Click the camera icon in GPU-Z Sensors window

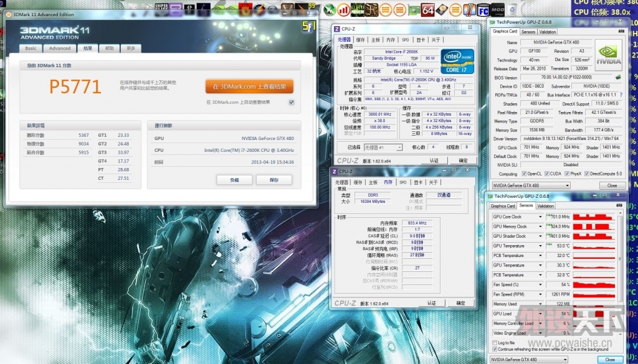point(619,205)
